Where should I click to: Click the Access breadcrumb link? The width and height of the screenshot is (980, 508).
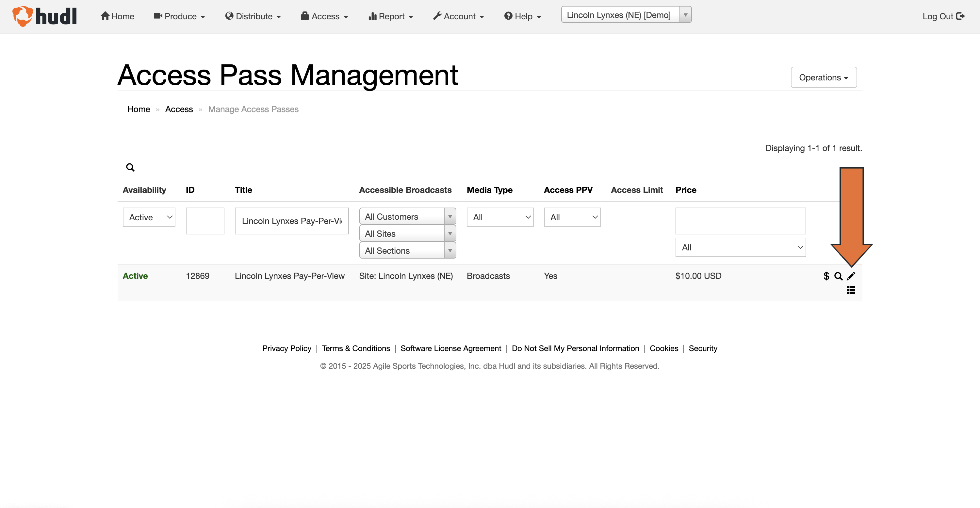point(179,109)
